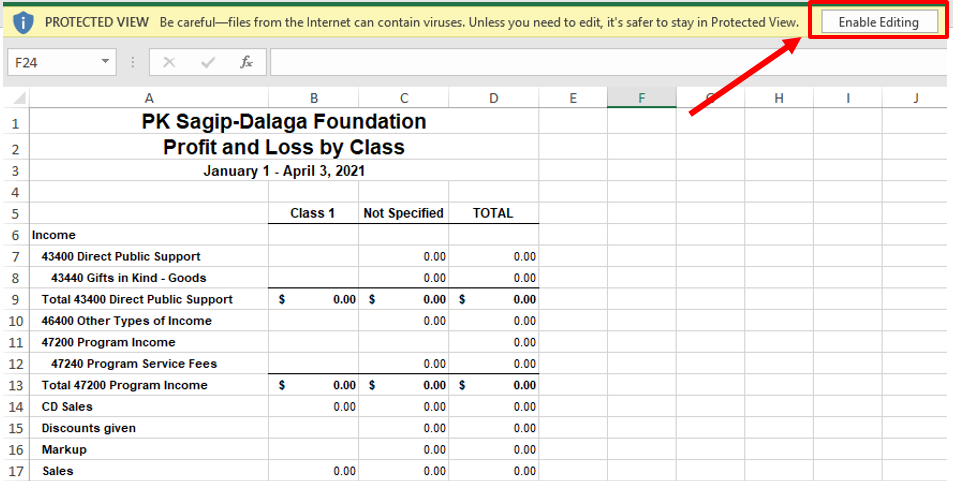This screenshot has height=481, width=953.
Task: Click the 'PK Sagip-Dalaga Foundation' title cell
Action: (284, 122)
